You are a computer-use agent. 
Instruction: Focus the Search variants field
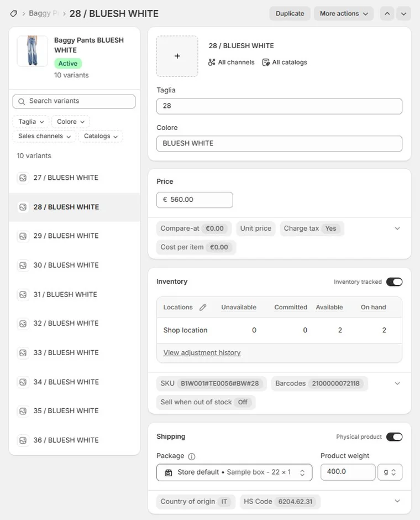pyautogui.click(x=74, y=101)
